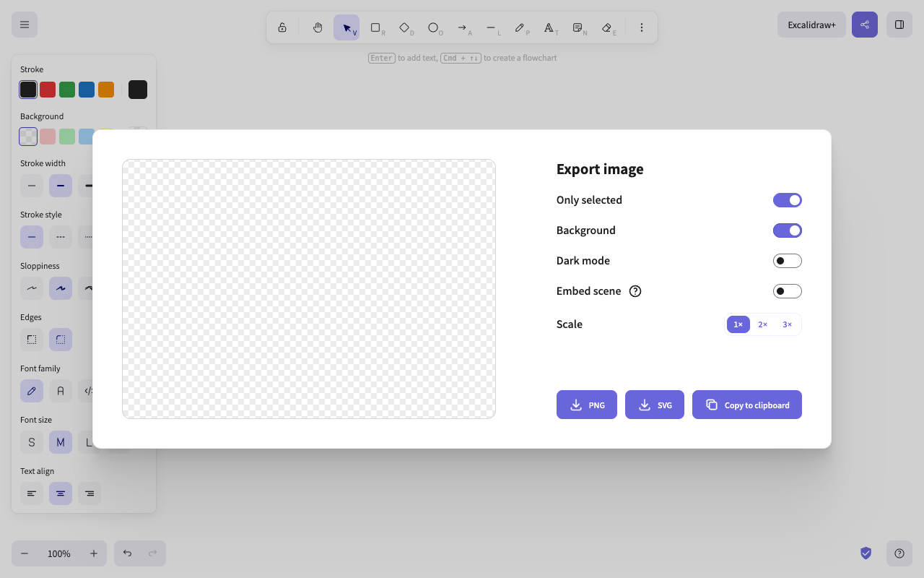Toggle the Only selected switch

[788, 200]
